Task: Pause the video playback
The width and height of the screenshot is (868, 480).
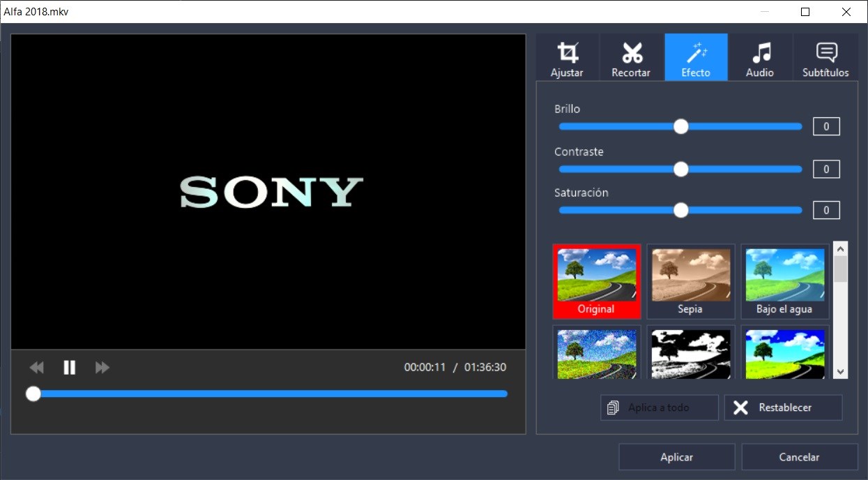Action: [x=69, y=368]
